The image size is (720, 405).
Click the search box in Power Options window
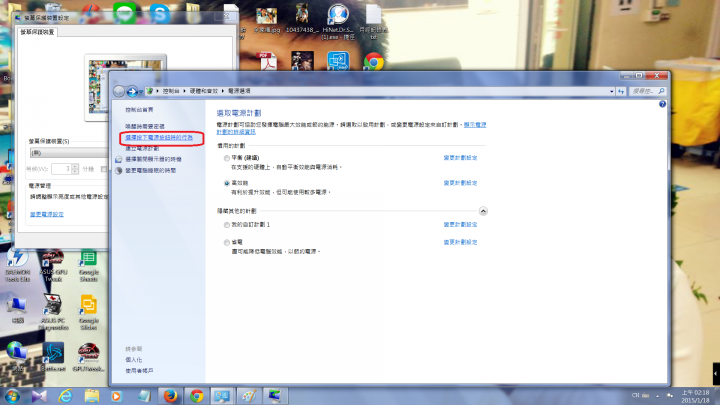(x=647, y=91)
